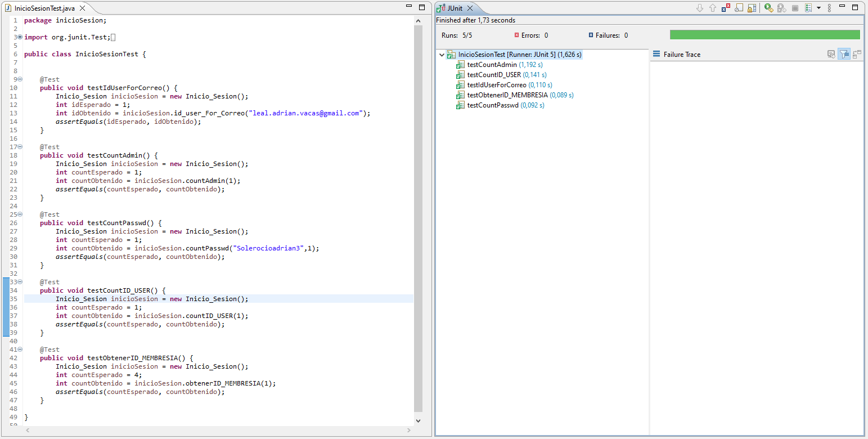Click the Java file icon on editor tab
Image resolution: width=868 pixels, height=439 pixels.
(8, 8)
